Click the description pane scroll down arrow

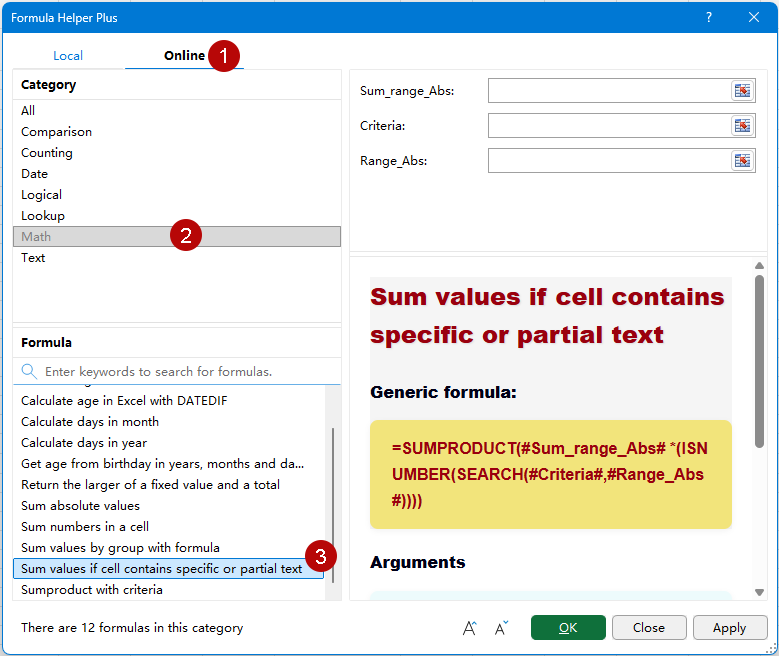759,592
